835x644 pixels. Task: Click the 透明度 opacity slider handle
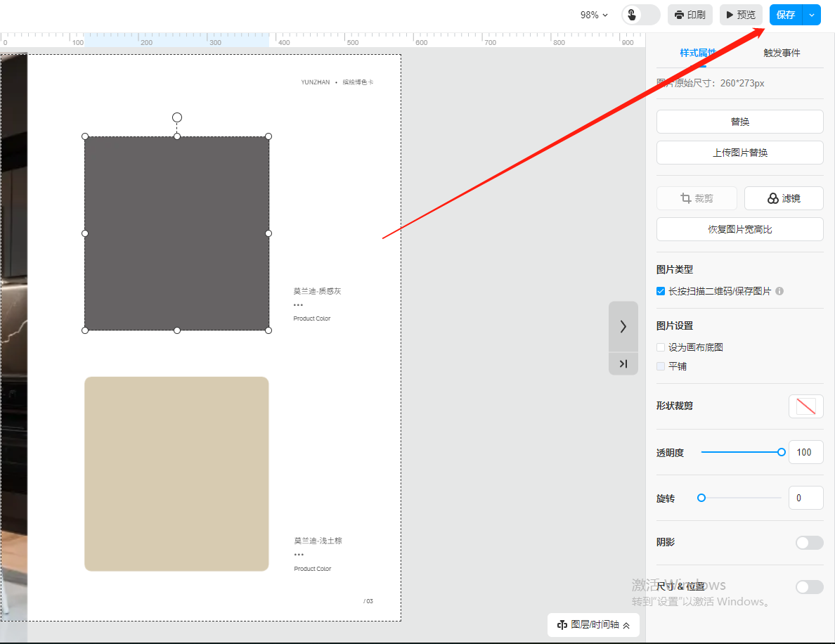point(781,452)
